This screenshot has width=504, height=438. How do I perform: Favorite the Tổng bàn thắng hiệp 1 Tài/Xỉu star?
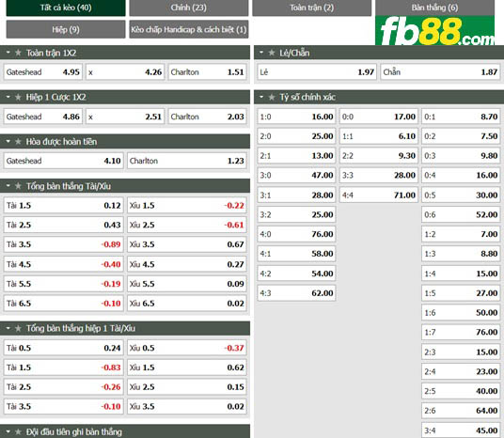pyautogui.click(x=18, y=328)
